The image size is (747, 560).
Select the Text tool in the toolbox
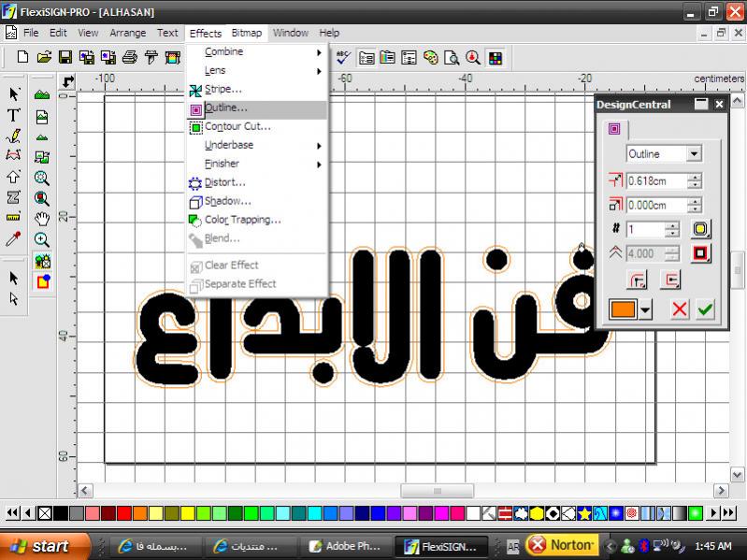tap(14, 115)
